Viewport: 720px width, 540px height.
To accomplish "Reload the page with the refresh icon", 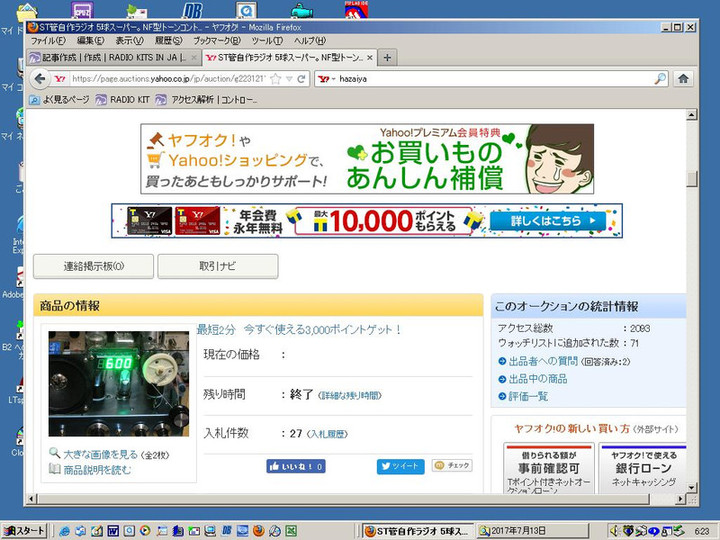I will click(302, 78).
